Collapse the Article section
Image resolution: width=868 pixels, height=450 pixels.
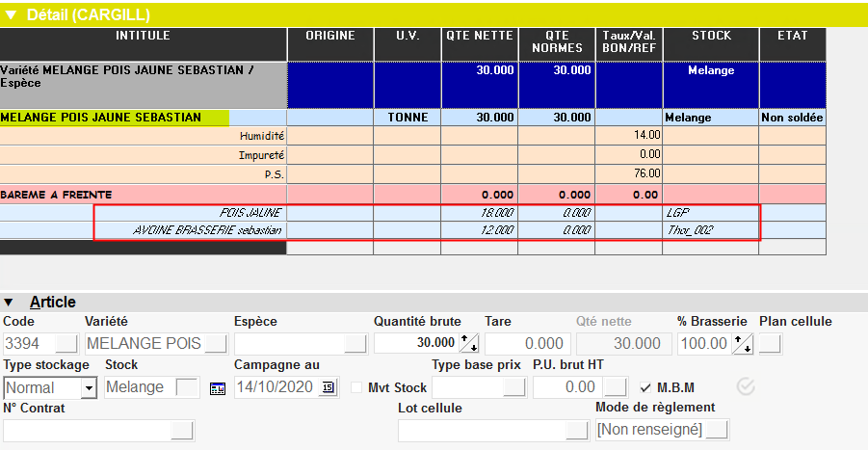10,303
